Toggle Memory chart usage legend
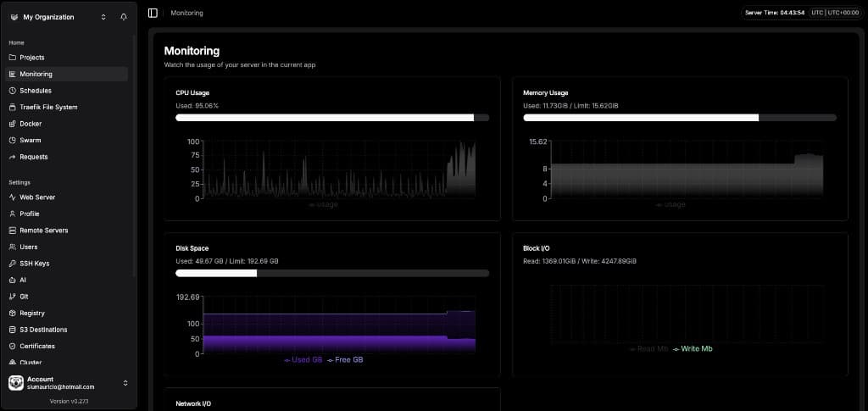 pos(670,205)
